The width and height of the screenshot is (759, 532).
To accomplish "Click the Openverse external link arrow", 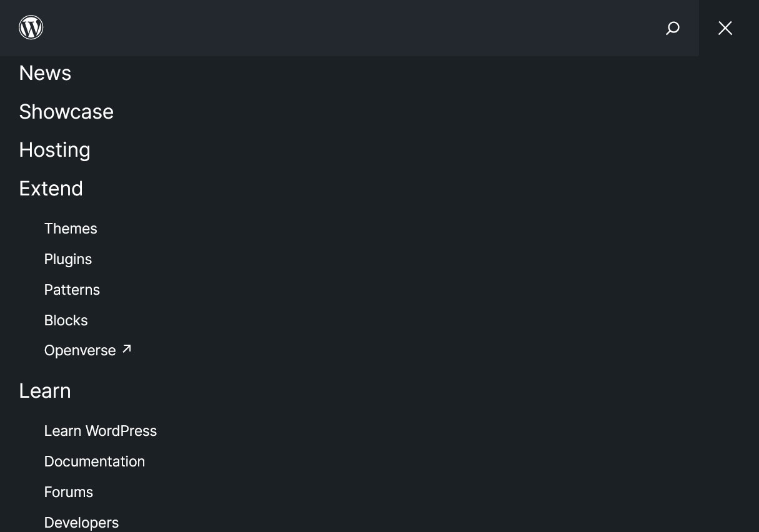I will [x=127, y=349].
